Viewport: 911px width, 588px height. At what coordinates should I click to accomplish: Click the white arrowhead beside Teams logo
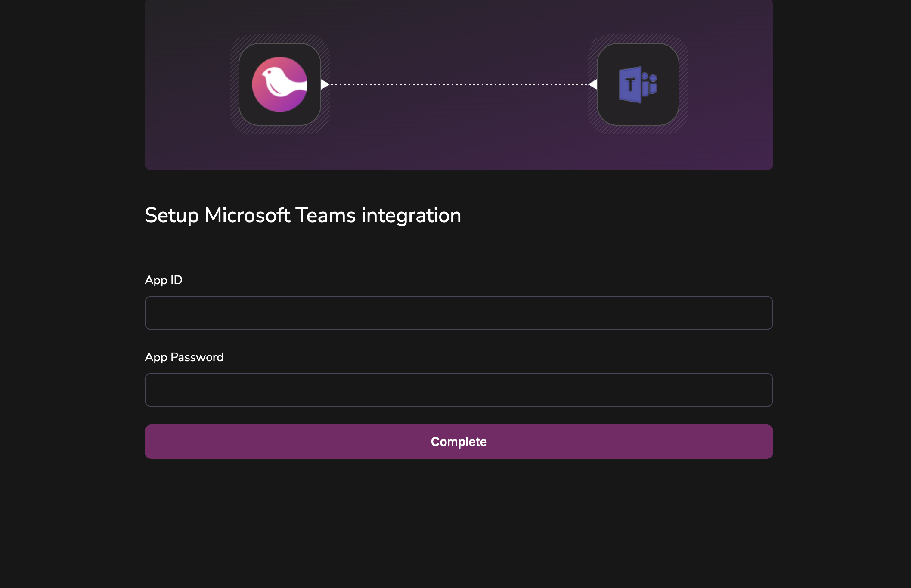pos(593,84)
